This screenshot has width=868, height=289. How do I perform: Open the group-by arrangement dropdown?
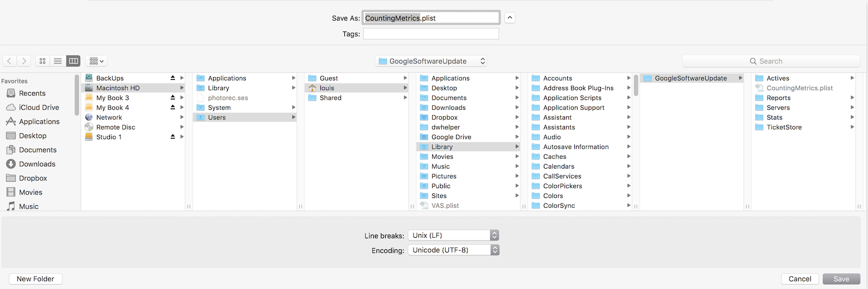pyautogui.click(x=96, y=61)
